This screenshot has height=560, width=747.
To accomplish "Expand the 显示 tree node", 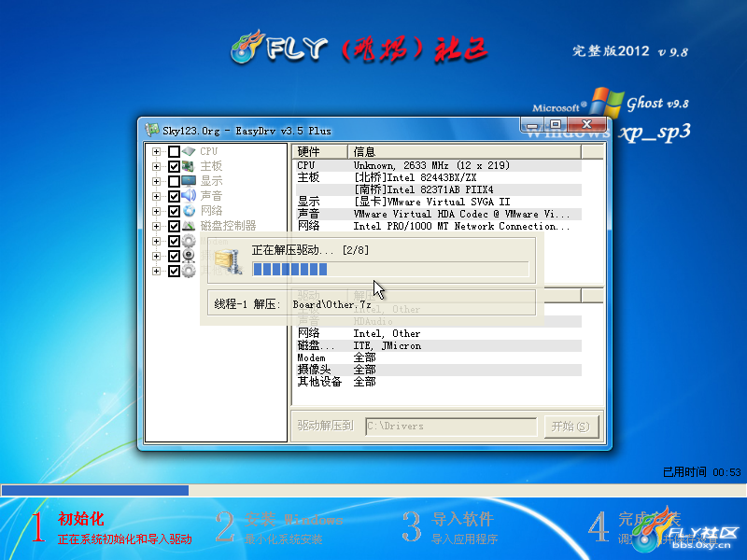I will (x=156, y=181).
